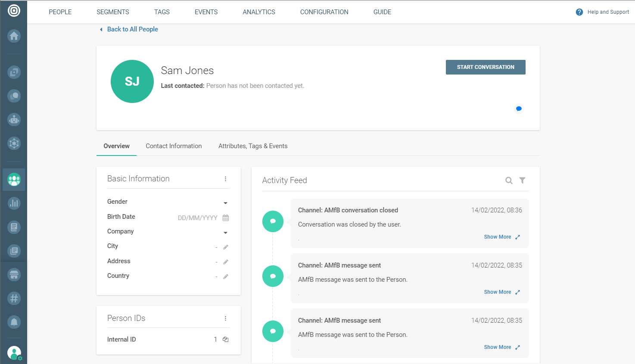Image resolution: width=635 pixels, height=364 pixels.
Task: Filter the Activity Feed using funnel icon
Action: [522, 180]
